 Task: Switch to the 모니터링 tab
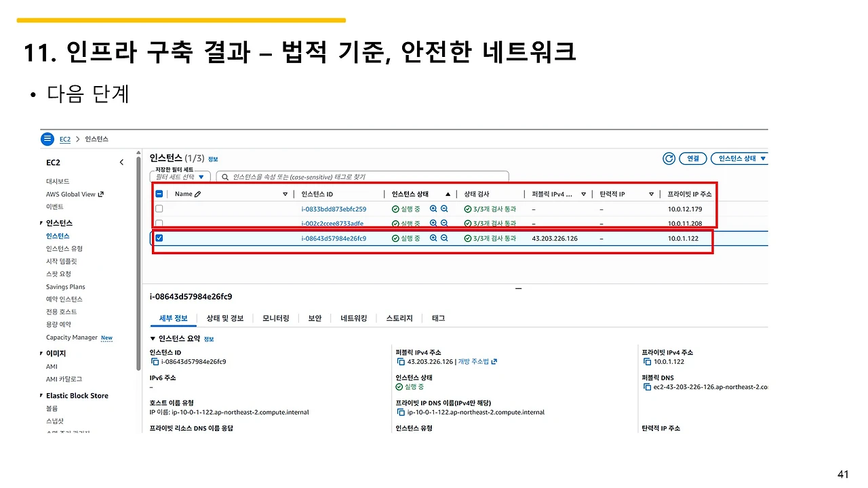click(275, 318)
